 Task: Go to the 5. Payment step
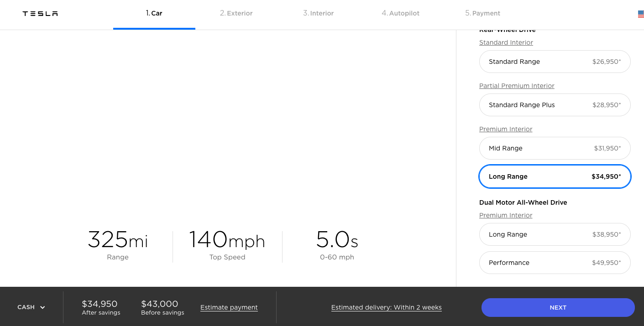pyautogui.click(x=483, y=13)
